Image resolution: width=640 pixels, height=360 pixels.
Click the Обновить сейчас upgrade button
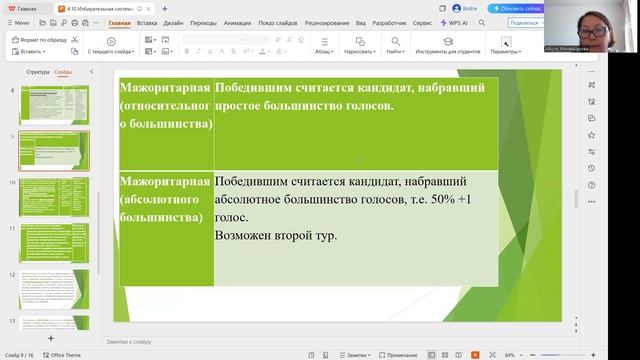516,9
